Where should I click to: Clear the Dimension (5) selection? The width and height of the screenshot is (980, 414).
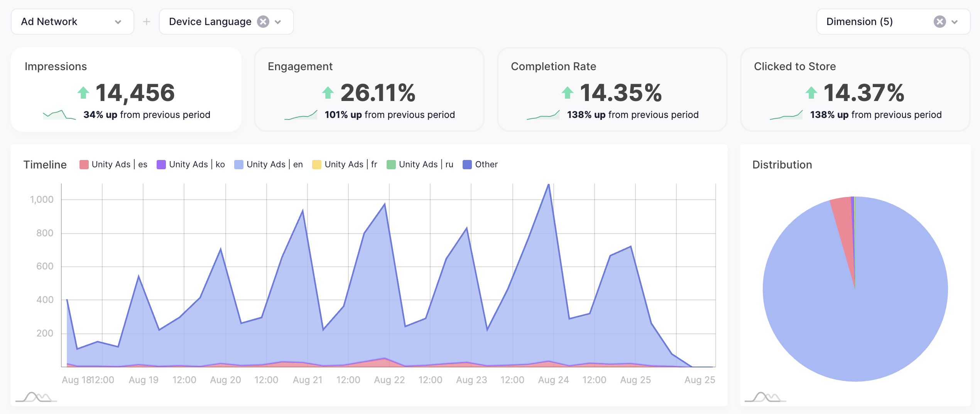click(939, 22)
